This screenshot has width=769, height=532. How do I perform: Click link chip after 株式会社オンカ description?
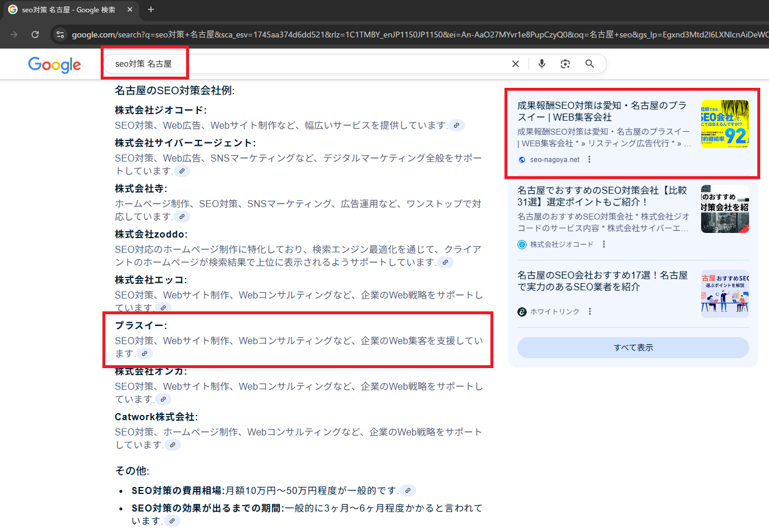click(x=163, y=399)
